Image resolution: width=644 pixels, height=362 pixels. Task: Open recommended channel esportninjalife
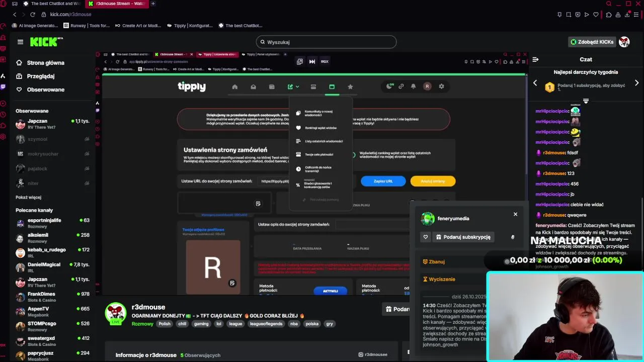pos(52,223)
